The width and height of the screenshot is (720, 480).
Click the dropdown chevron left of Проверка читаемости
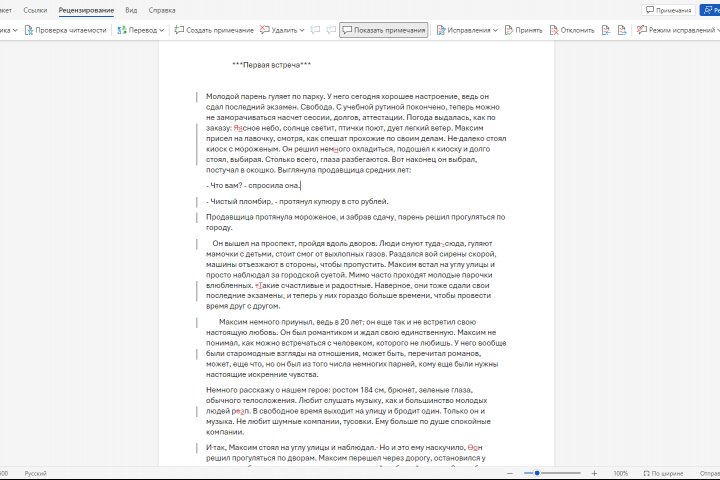[x=15, y=30]
